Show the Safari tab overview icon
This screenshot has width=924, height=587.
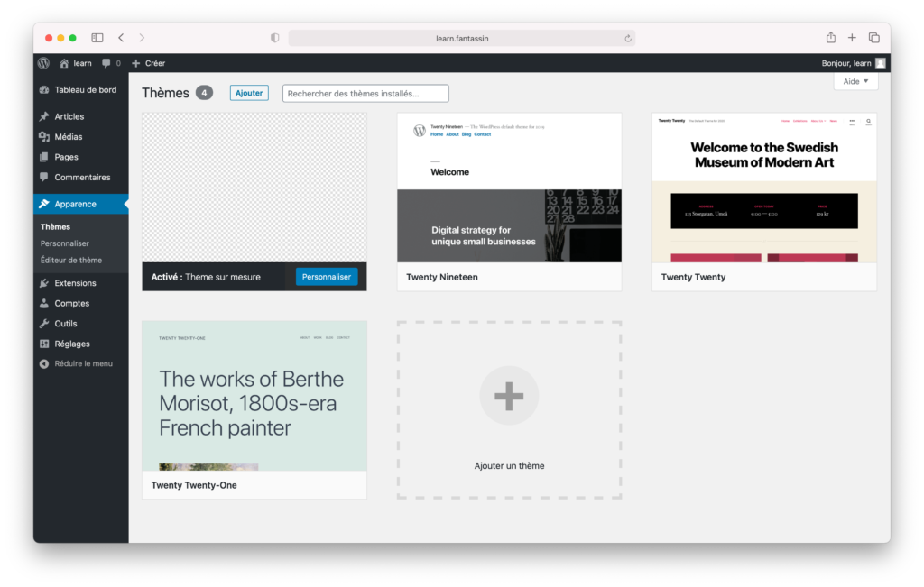tap(874, 38)
